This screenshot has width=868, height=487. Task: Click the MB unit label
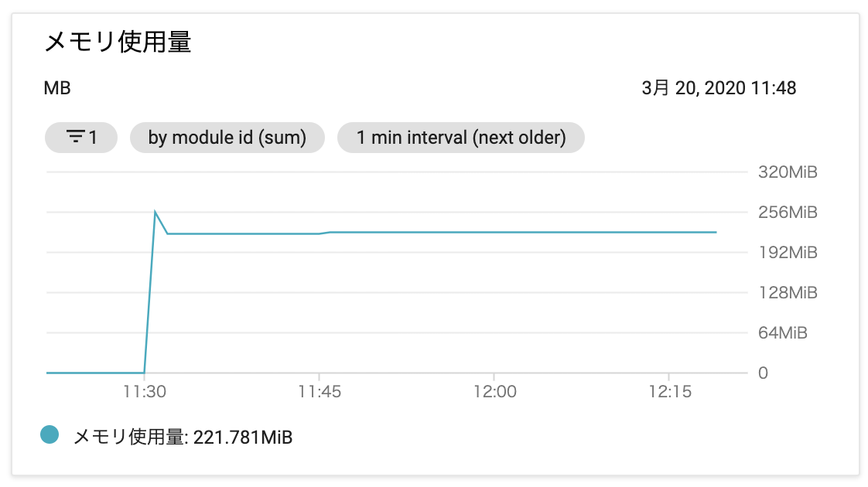[57, 88]
